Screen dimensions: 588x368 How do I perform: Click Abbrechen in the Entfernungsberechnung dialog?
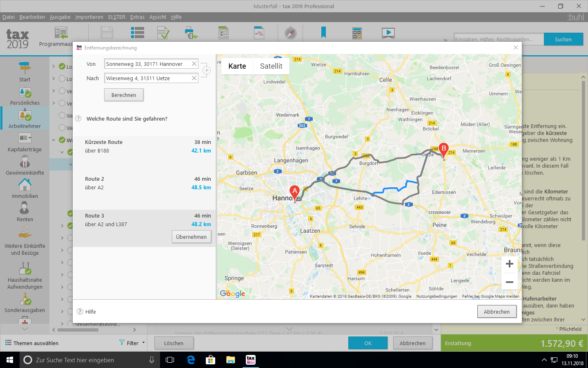click(497, 312)
